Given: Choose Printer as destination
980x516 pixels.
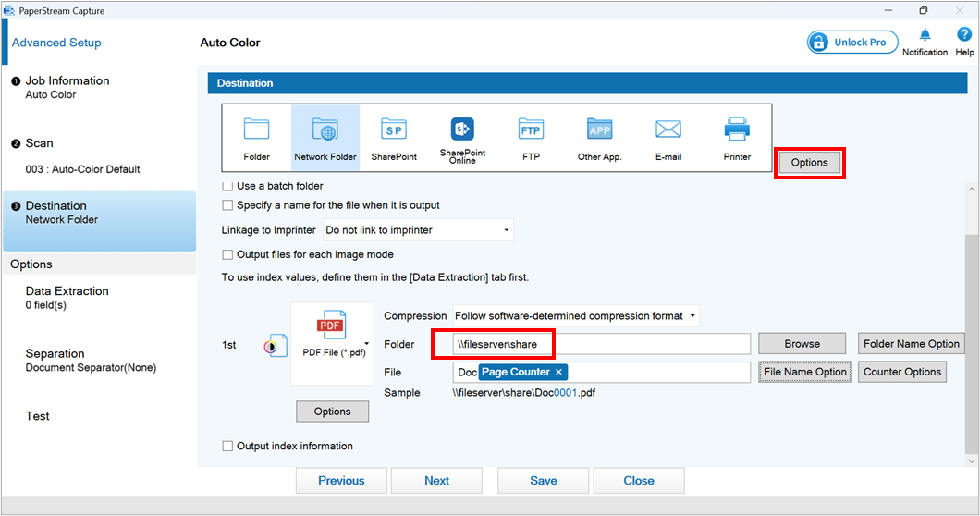Looking at the screenshot, I should 737,138.
